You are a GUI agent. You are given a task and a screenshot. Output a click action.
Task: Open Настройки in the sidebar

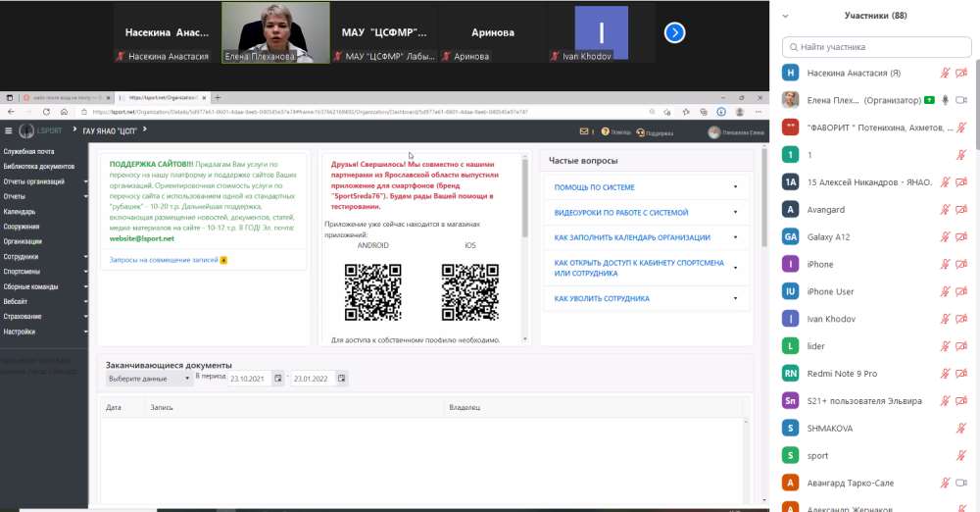point(20,332)
